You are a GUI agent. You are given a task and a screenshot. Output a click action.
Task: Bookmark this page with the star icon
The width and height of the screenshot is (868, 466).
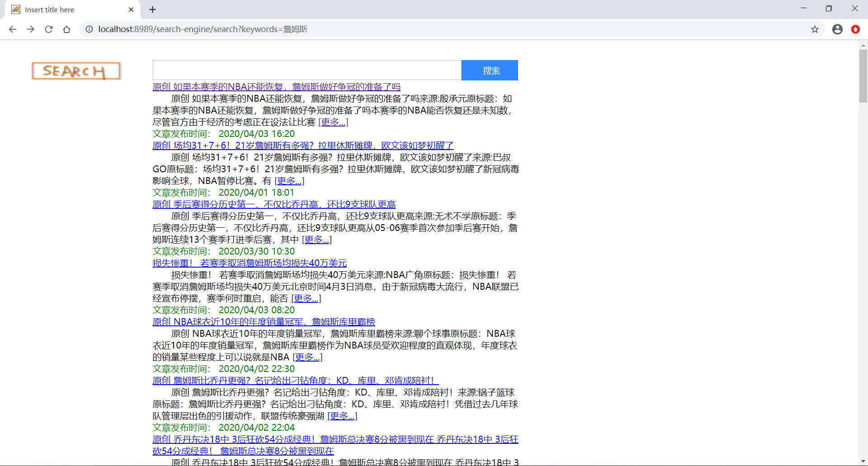[815, 29]
